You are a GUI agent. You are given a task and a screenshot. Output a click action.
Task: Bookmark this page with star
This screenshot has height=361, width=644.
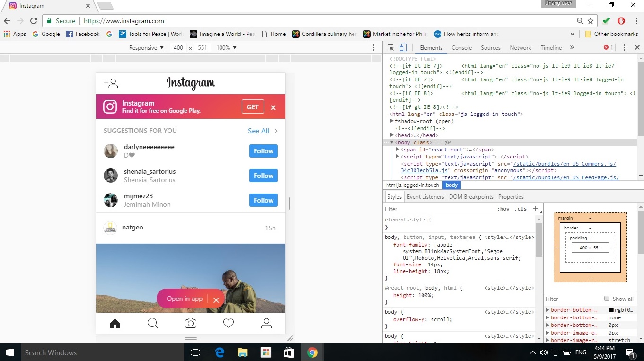tap(591, 21)
